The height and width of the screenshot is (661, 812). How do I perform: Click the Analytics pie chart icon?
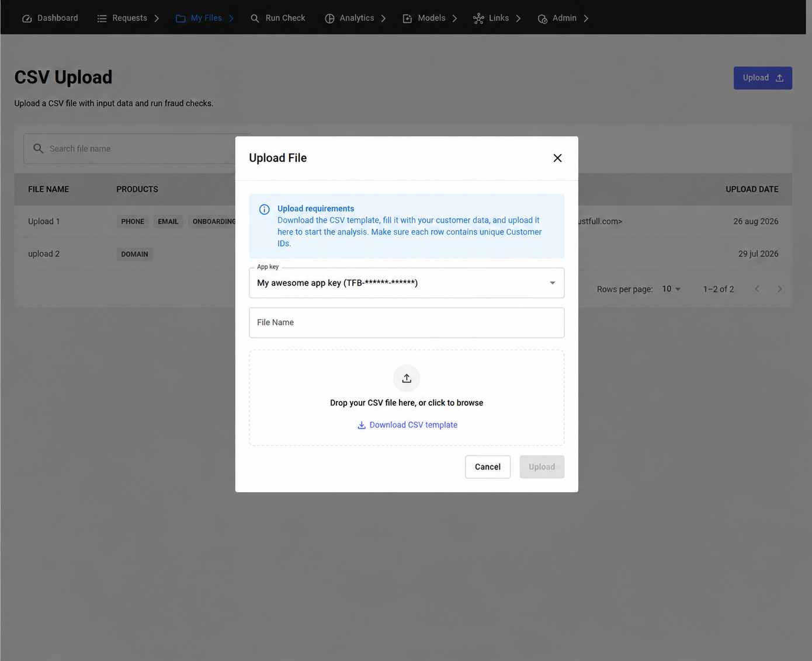coord(329,19)
